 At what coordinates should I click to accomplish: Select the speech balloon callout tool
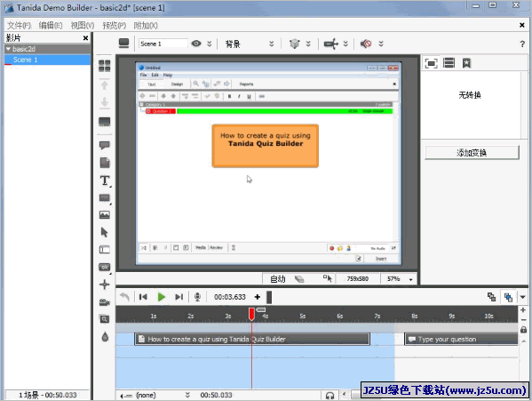point(105,145)
